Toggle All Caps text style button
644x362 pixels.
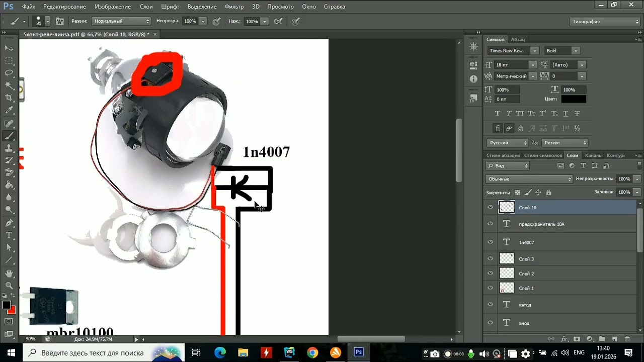pyautogui.click(x=520, y=114)
